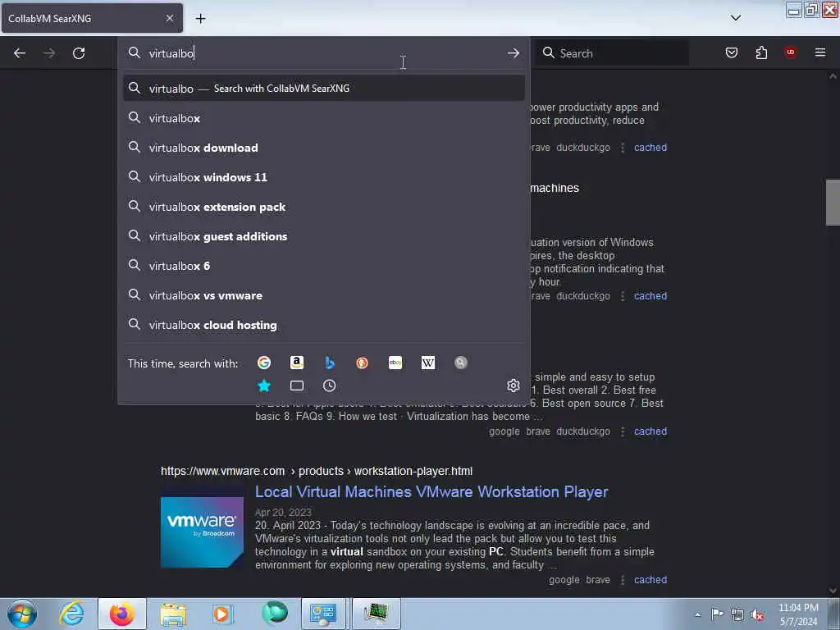Open cached link beside 'y hour' snippet
The height and width of the screenshot is (630, 840).
[651, 295]
